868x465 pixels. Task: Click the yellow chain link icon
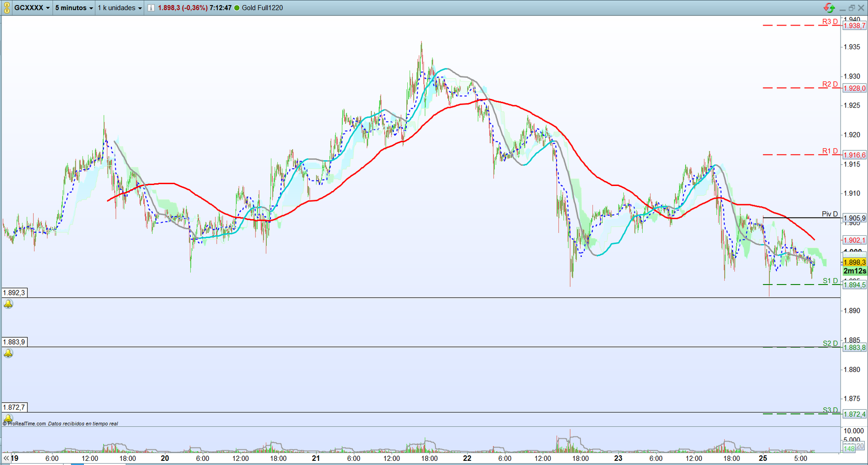click(x=7, y=8)
